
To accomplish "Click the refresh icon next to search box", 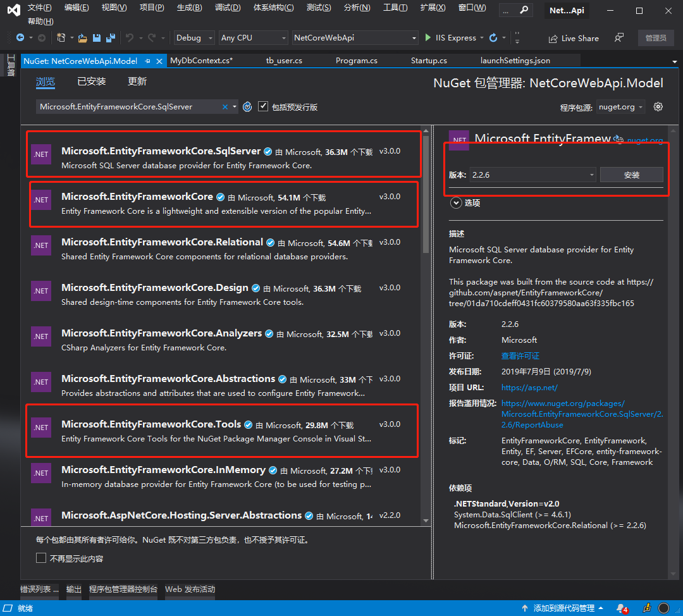I will click(247, 107).
